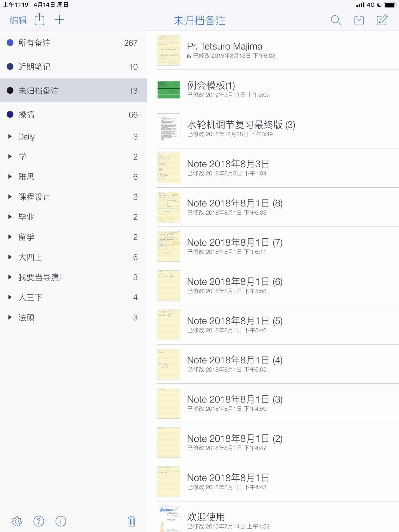
Task: Expand the 法硕 divider arrow
Action: click(10, 317)
